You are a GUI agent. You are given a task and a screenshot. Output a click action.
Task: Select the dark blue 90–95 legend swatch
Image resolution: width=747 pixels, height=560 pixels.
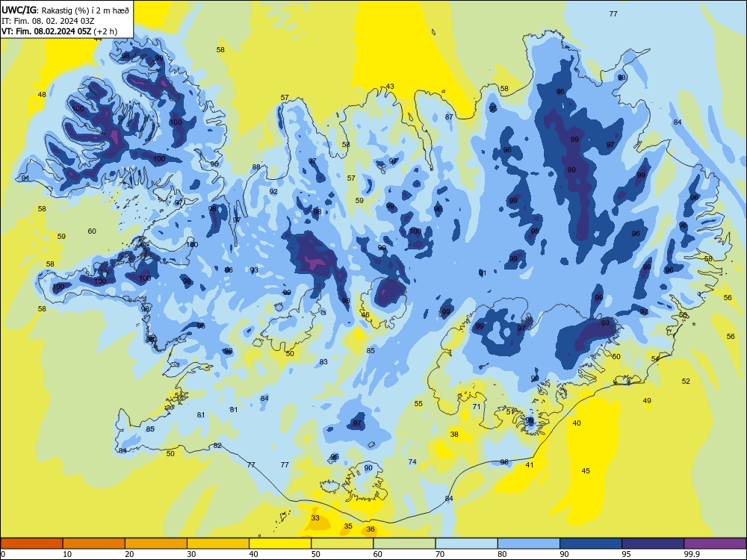(591, 544)
